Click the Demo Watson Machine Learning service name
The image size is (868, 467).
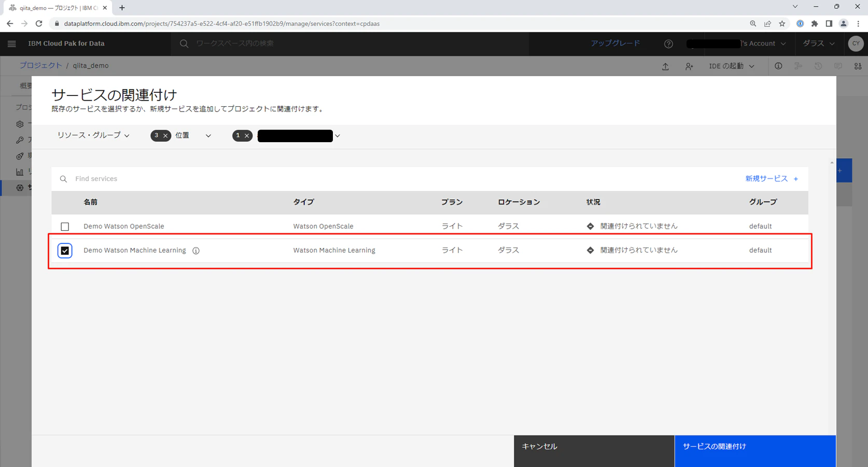(135, 250)
